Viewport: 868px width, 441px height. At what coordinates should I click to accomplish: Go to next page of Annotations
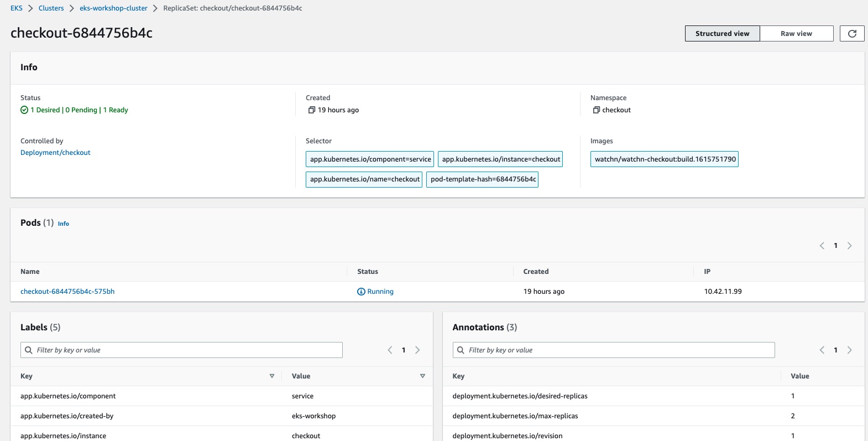pyautogui.click(x=850, y=350)
